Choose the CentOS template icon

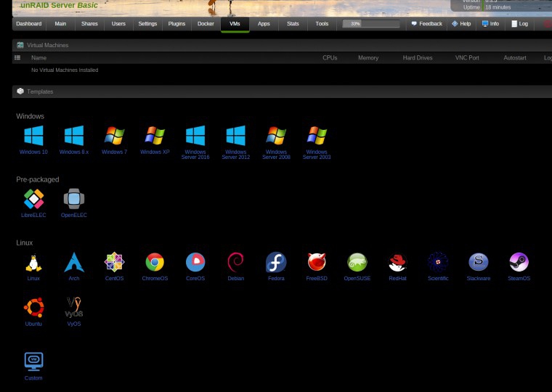[x=115, y=262]
